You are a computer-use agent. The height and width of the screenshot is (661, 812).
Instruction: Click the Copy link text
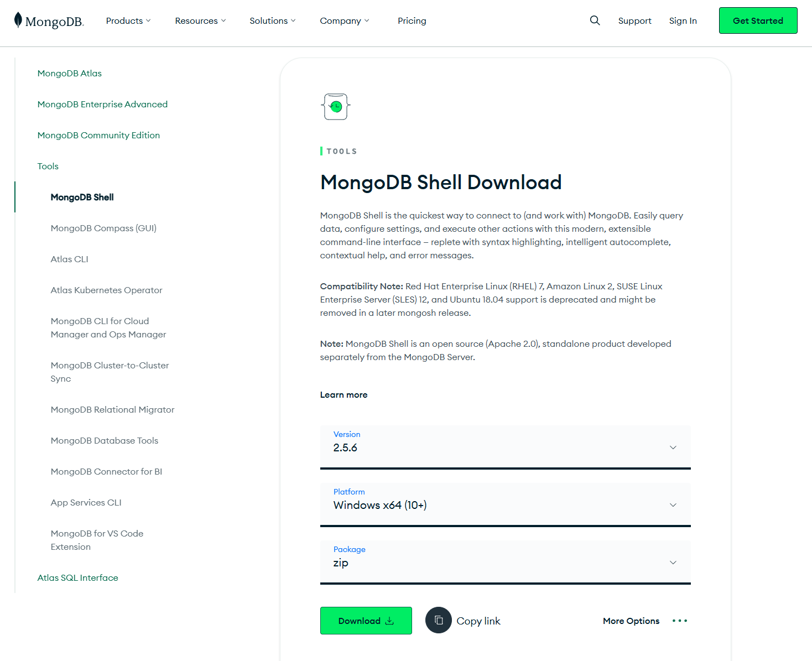click(478, 621)
